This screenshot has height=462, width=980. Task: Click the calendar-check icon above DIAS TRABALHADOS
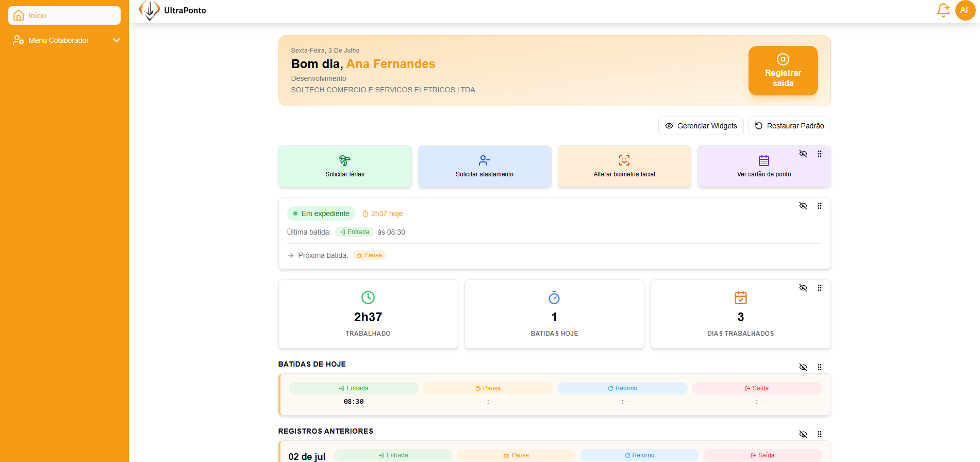click(741, 298)
